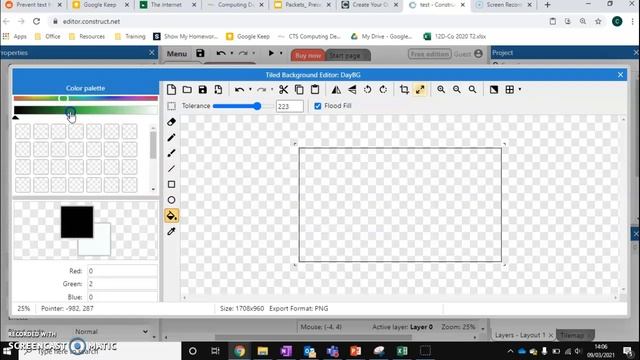Zoom in on the canvas

click(x=441, y=89)
